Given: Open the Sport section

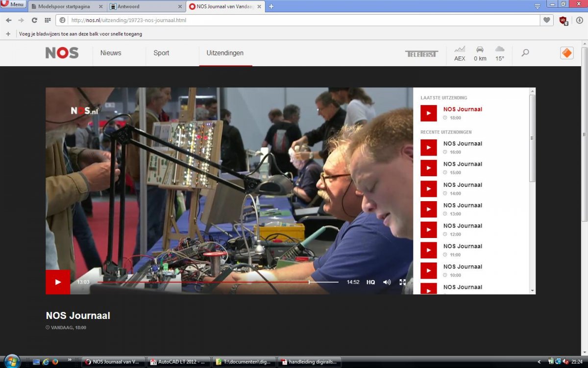Looking at the screenshot, I should coord(161,53).
